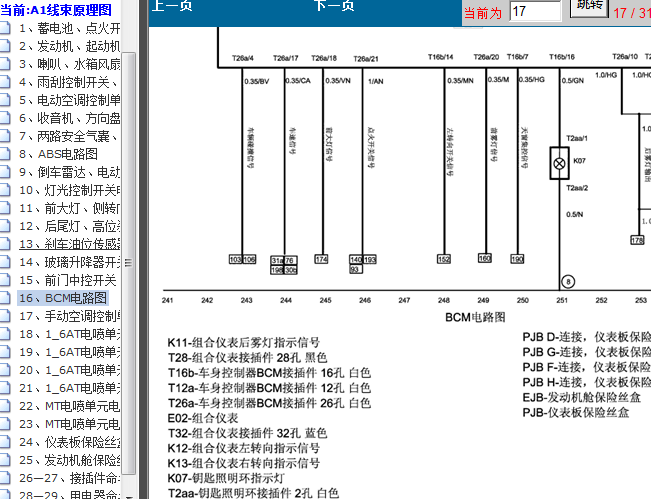Open list item 12、后尾灯、高位
The width and height of the screenshot is (651, 499).
[x=69, y=226]
